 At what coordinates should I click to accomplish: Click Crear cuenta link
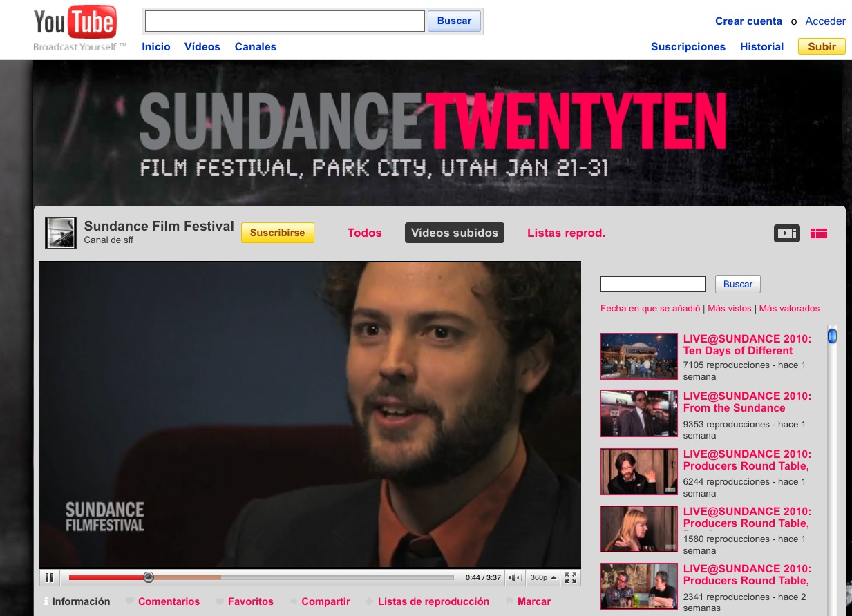(x=748, y=21)
